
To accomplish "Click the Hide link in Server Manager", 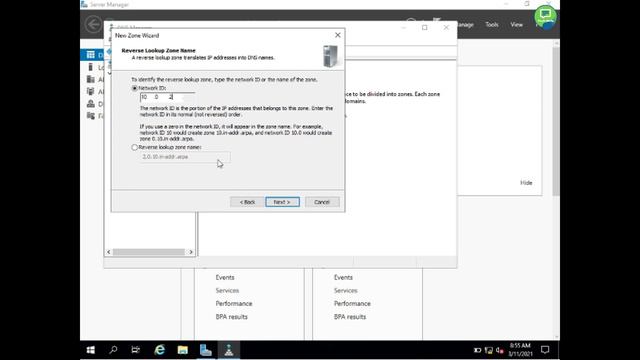I will pos(526,183).
